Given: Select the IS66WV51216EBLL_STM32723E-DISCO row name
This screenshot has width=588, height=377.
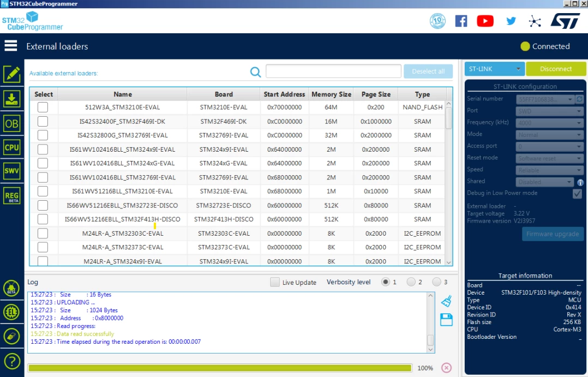Looking at the screenshot, I should 122,206.
